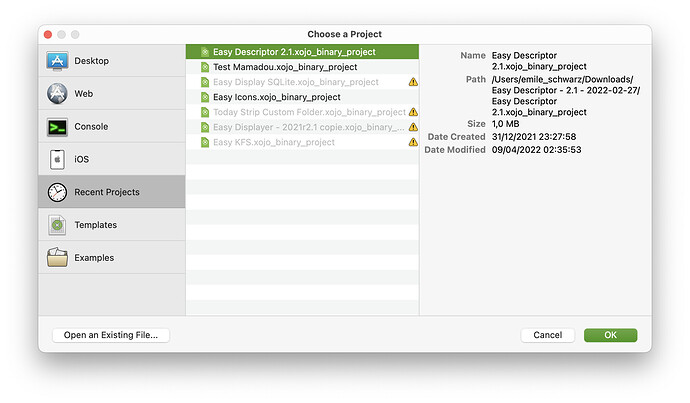Viewport: 690px width, 403px height.
Task: Click warning icon beside Easy Display SQLite
Action: click(413, 82)
